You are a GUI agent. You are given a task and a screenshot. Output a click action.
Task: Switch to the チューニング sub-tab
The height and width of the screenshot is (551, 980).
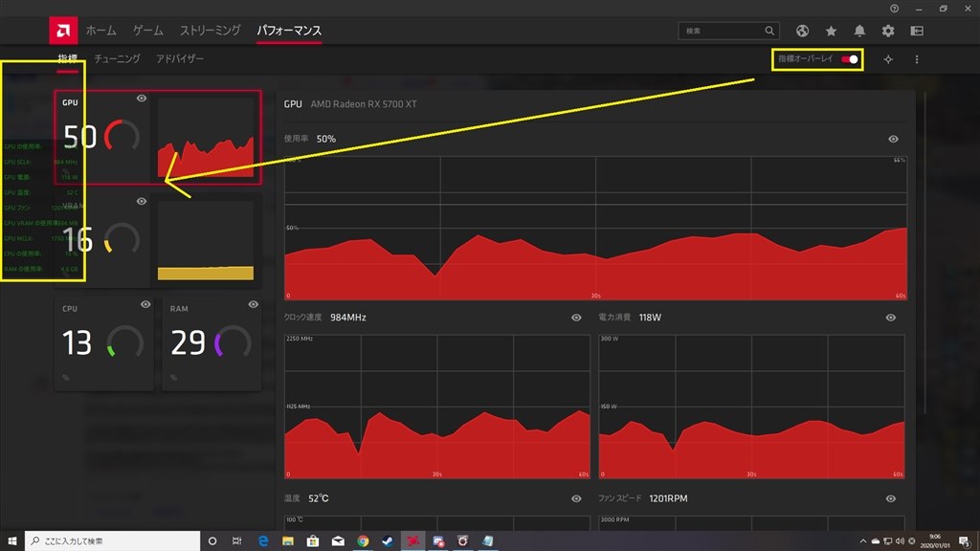point(117,58)
